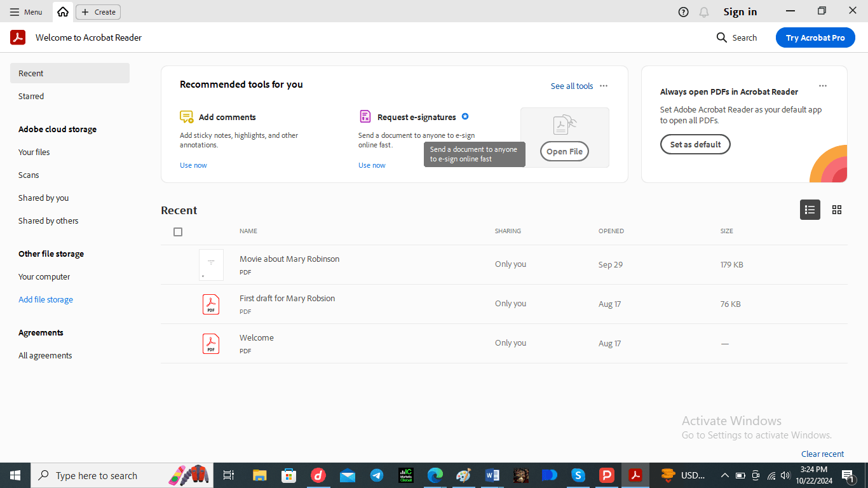
Task: Tick the select all files checkbox
Action: coord(178,232)
